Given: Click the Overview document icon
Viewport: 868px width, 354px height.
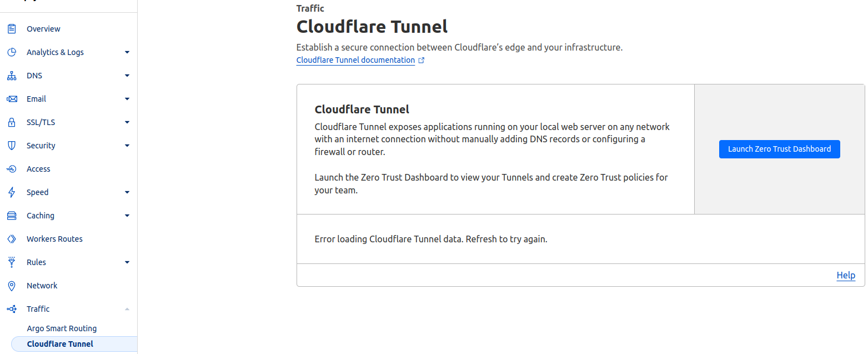Looking at the screenshot, I should tap(11, 28).
